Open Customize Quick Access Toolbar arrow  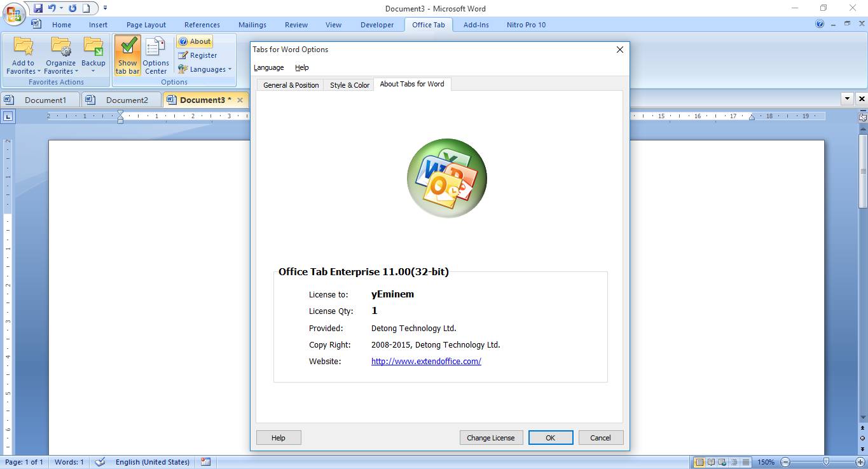[x=105, y=8]
